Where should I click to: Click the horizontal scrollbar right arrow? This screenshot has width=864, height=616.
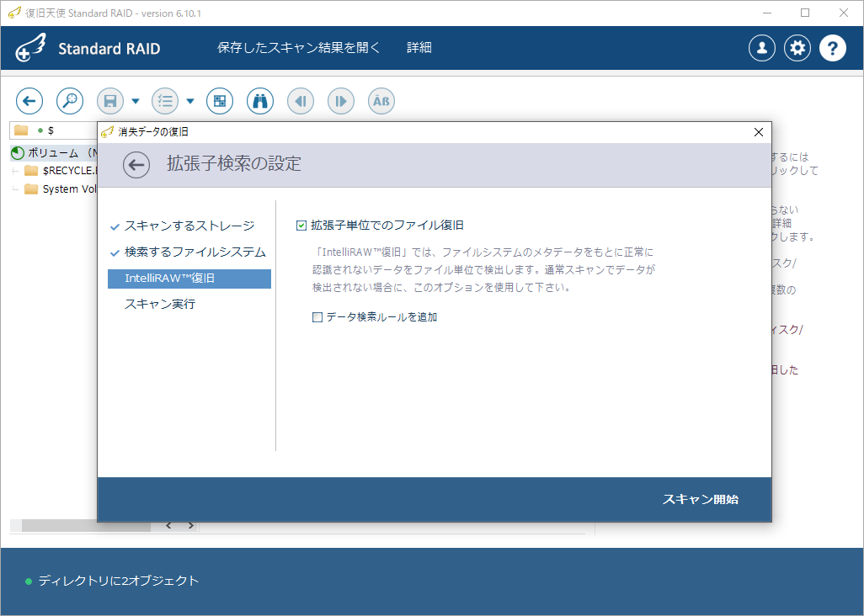pyautogui.click(x=190, y=526)
